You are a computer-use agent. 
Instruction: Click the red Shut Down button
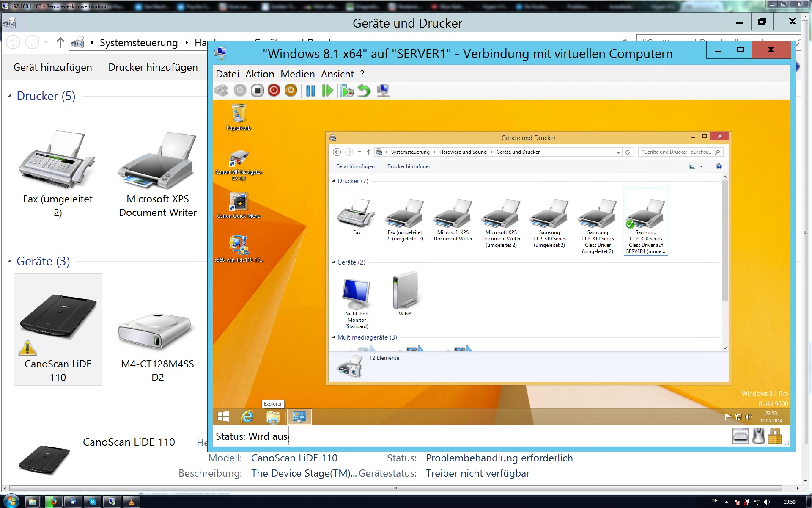point(274,91)
